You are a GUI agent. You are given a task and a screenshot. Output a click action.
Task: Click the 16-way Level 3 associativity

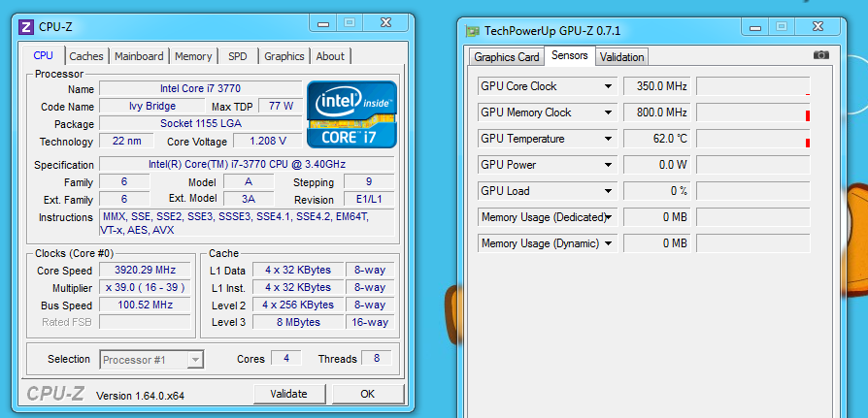(370, 322)
